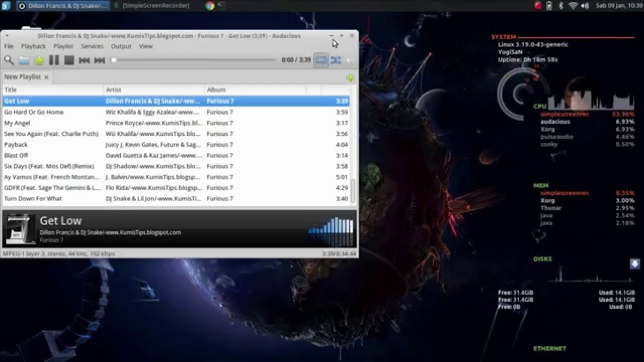Select the track Payback
This screenshot has width=644, height=362.
click(176, 144)
